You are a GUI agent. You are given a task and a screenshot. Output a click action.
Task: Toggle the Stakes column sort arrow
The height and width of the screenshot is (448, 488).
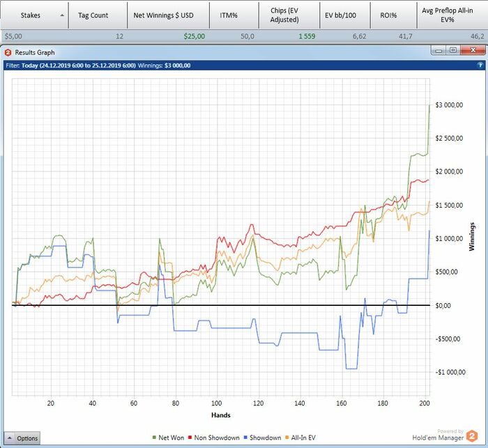click(62, 15)
